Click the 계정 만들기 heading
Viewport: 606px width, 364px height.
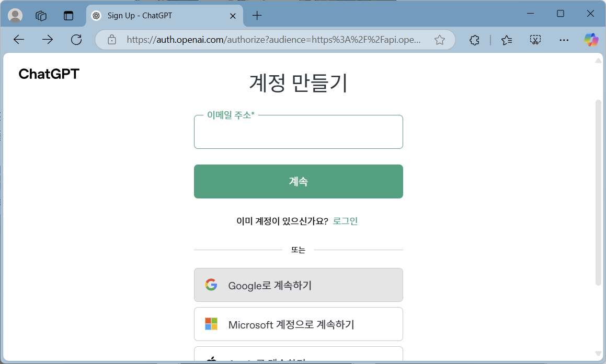pyautogui.click(x=299, y=83)
